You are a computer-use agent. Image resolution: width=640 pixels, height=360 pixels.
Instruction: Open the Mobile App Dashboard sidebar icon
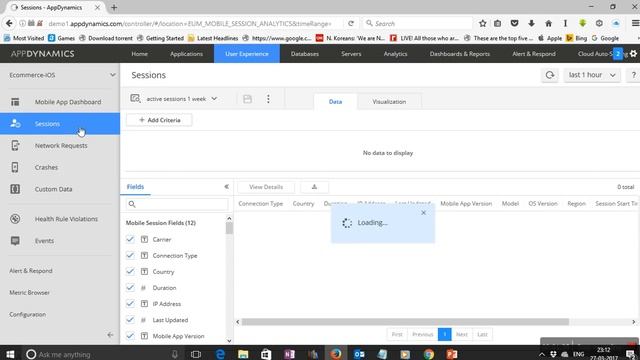tap(15, 102)
